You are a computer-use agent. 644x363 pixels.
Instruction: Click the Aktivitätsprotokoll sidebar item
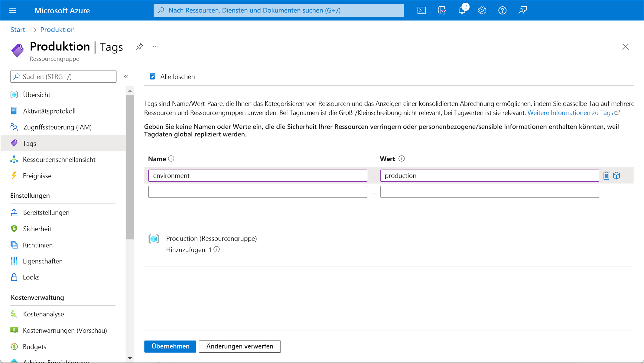[x=50, y=111]
